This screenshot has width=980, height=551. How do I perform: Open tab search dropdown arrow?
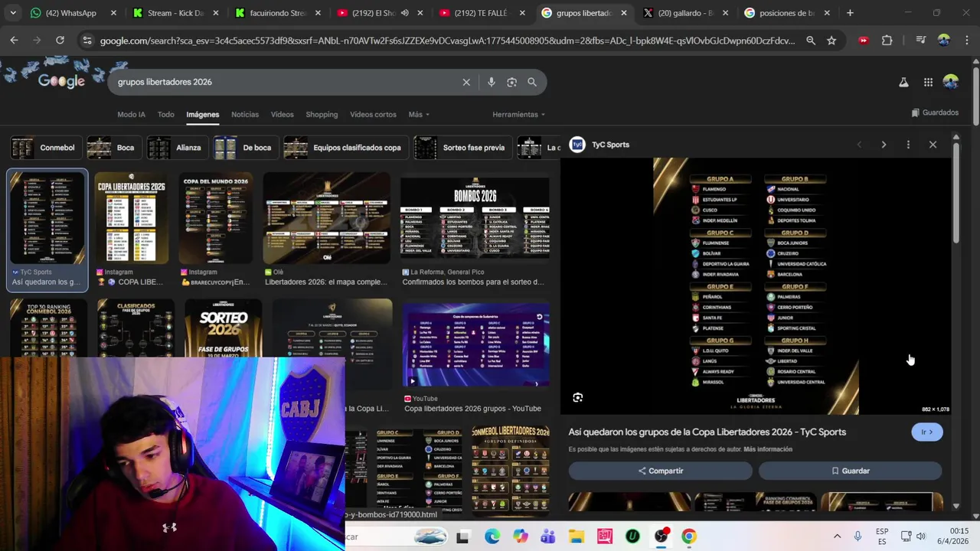(12, 13)
